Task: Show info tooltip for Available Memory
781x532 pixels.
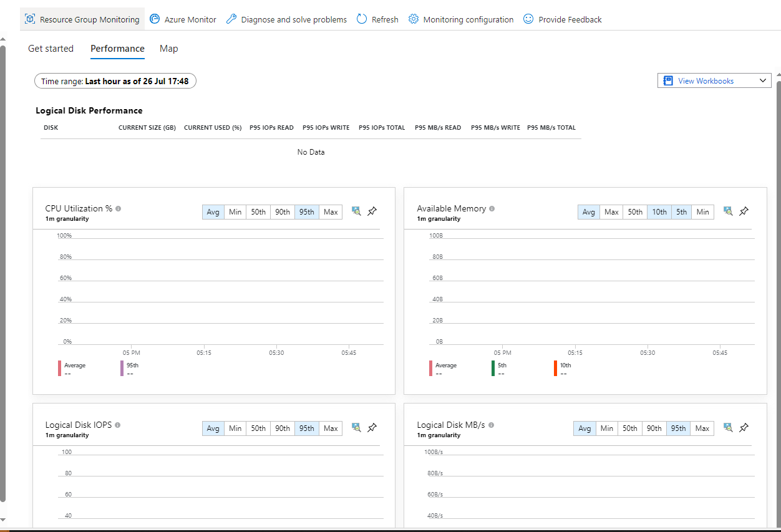Action: 492,209
